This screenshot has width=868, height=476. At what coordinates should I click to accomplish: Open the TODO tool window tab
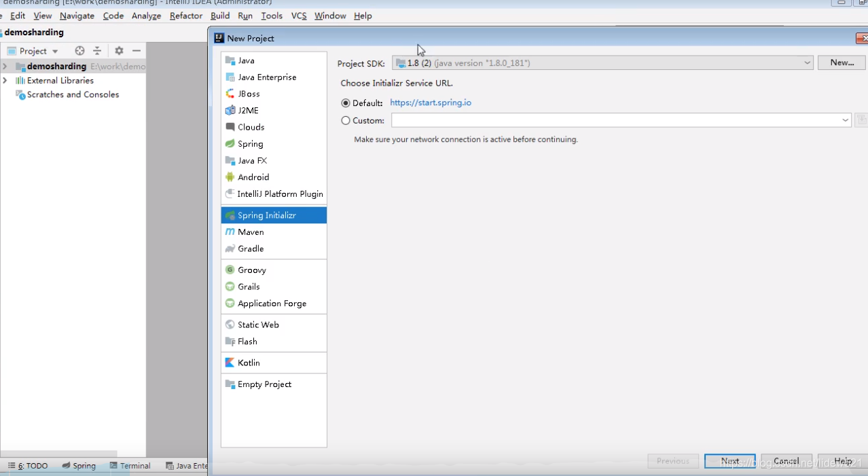coord(28,466)
